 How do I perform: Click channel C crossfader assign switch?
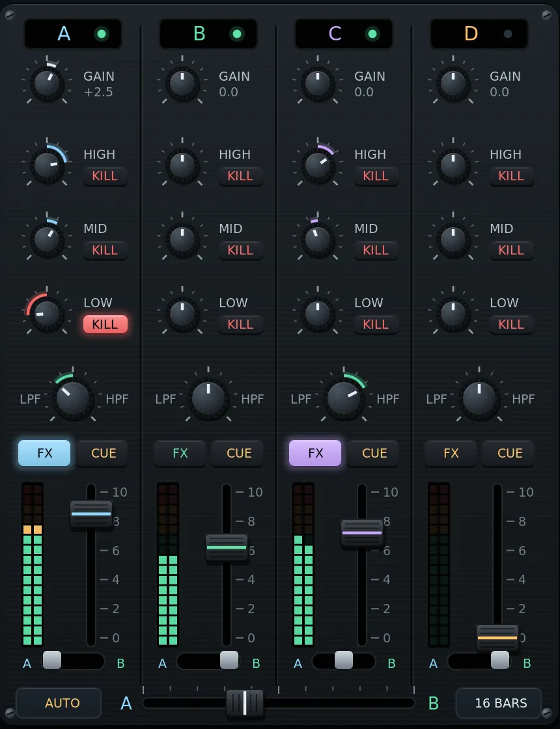point(344,661)
